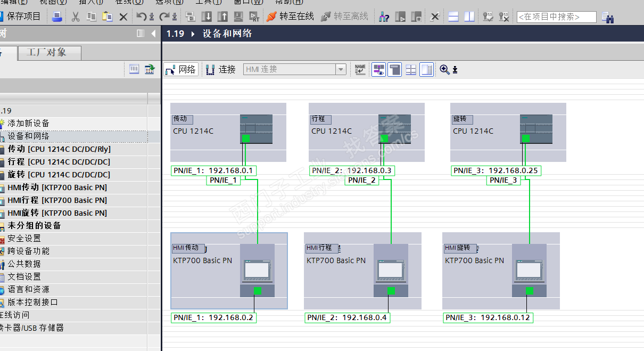Click the Print icon

click(x=57, y=17)
